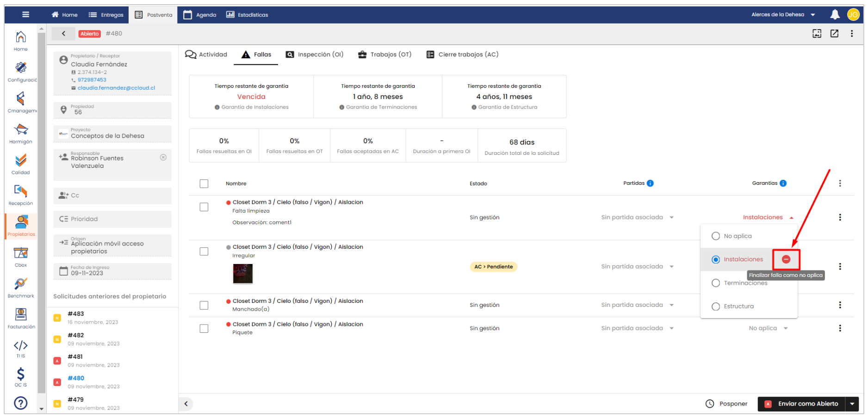
Task: Check the Piquete falla
Action: pos(204,328)
